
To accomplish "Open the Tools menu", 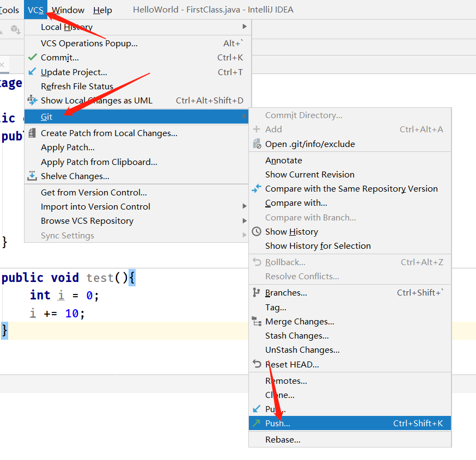I will click(x=9, y=10).
